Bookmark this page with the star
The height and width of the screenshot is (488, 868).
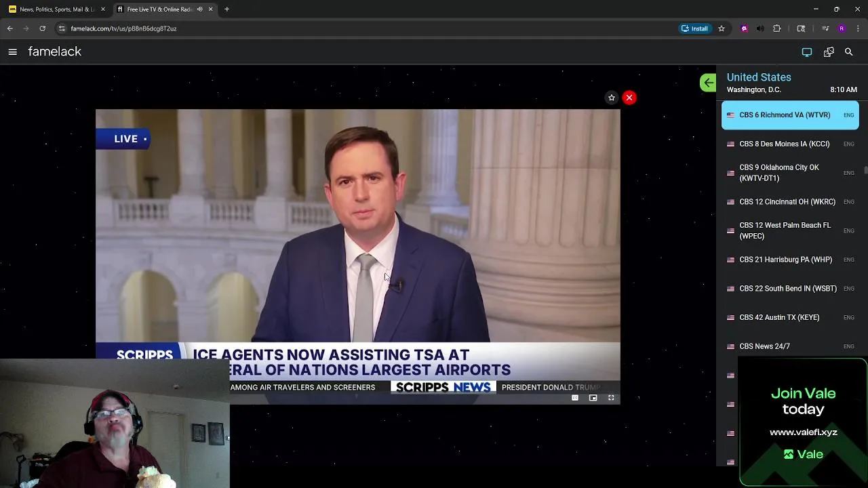tap(722, 28)
